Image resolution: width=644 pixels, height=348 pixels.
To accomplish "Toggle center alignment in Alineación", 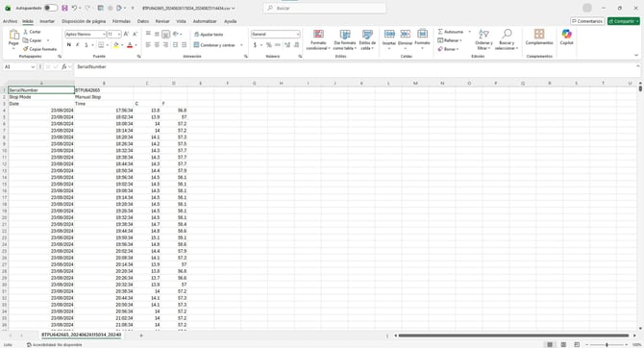I will [157, 45].
